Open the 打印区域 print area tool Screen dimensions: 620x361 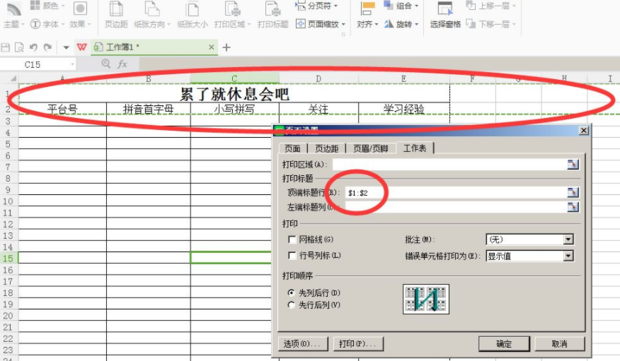(232, 16)
